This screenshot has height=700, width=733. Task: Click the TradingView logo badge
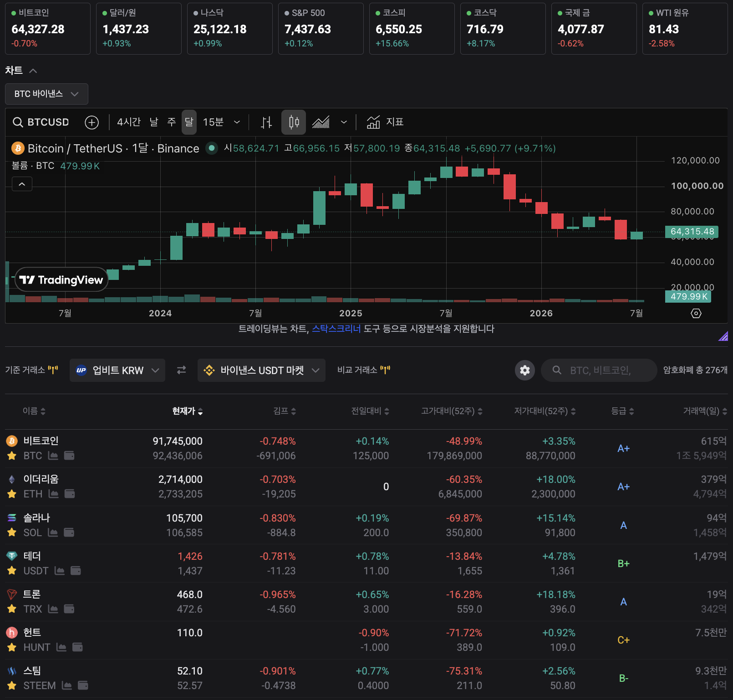(x=61, y=279)
